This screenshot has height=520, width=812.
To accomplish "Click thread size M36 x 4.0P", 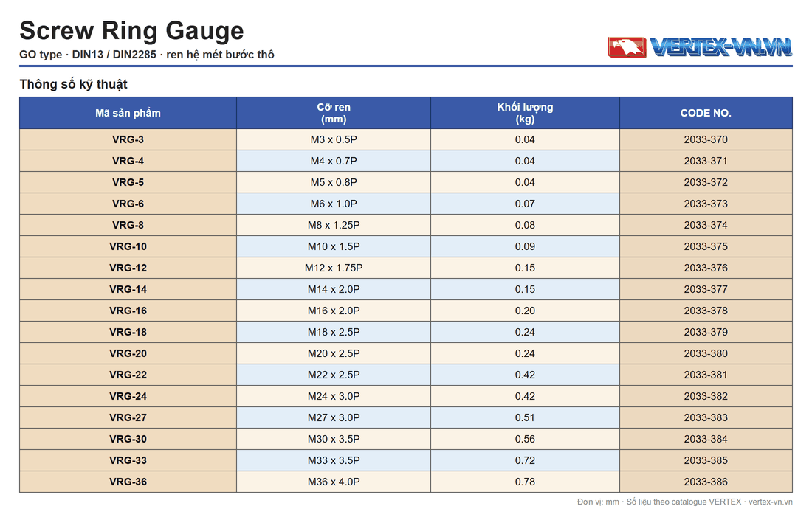I will point(334,482).
